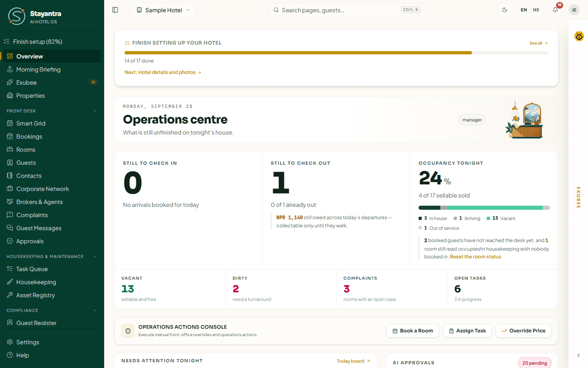
Task: Open Corporate Network
Action: click(x=52, y=189)
